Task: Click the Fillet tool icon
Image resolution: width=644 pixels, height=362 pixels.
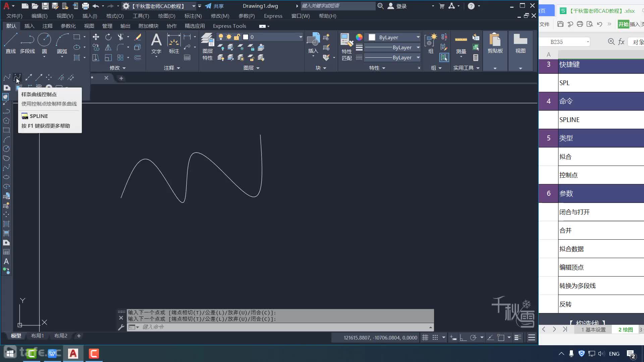Action: pos(120,47)
